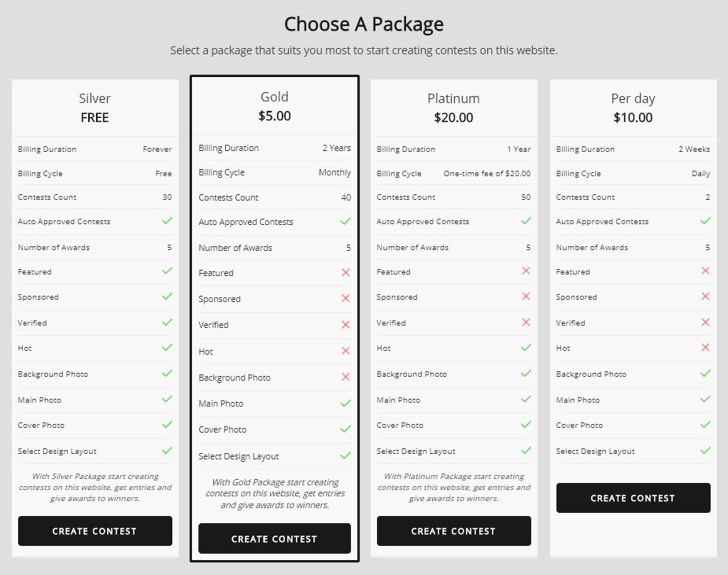
Task: Create contest with the Platinum package
Action: (453, 531)
